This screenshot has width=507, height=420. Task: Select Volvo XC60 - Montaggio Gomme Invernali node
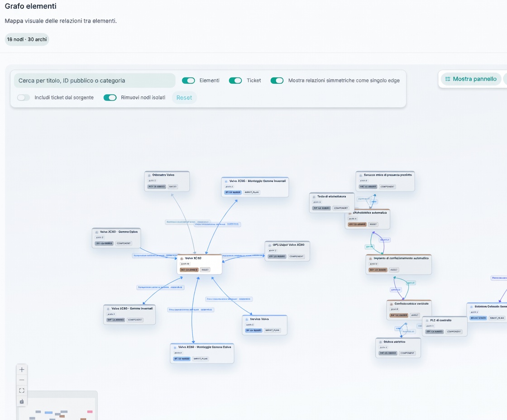tap(255, 187)
